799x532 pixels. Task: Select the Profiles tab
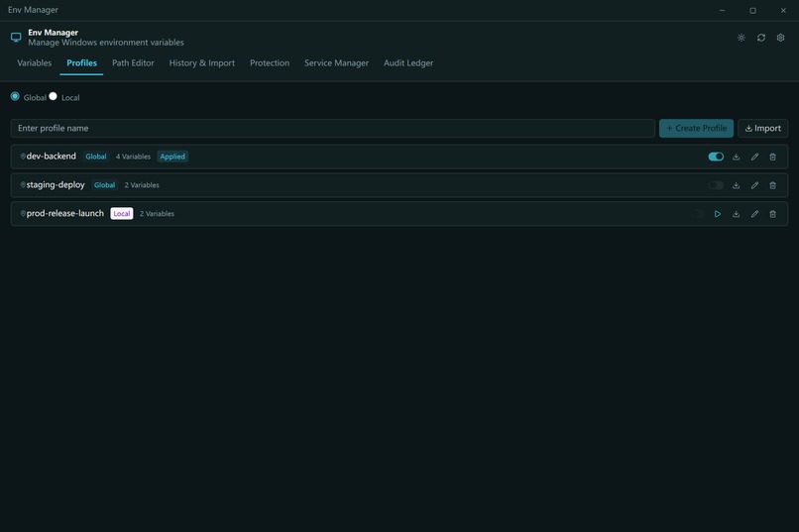(81, 63)
